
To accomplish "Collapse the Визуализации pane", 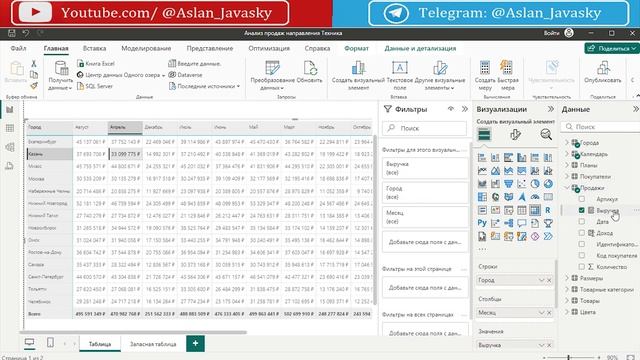I will [x=551, y=109].
